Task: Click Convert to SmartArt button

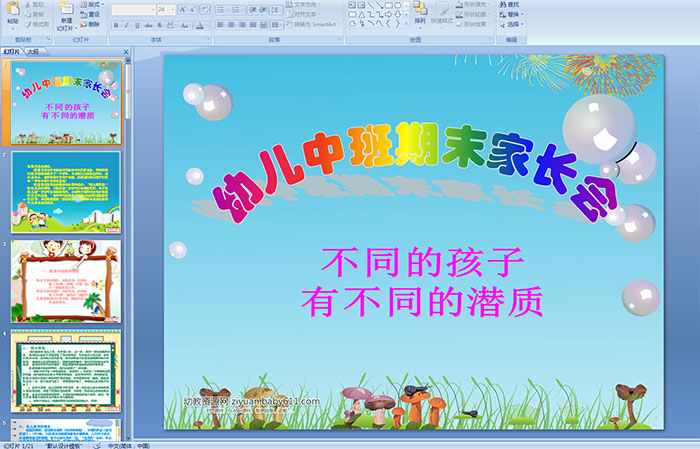Action: tap(313, 25)
